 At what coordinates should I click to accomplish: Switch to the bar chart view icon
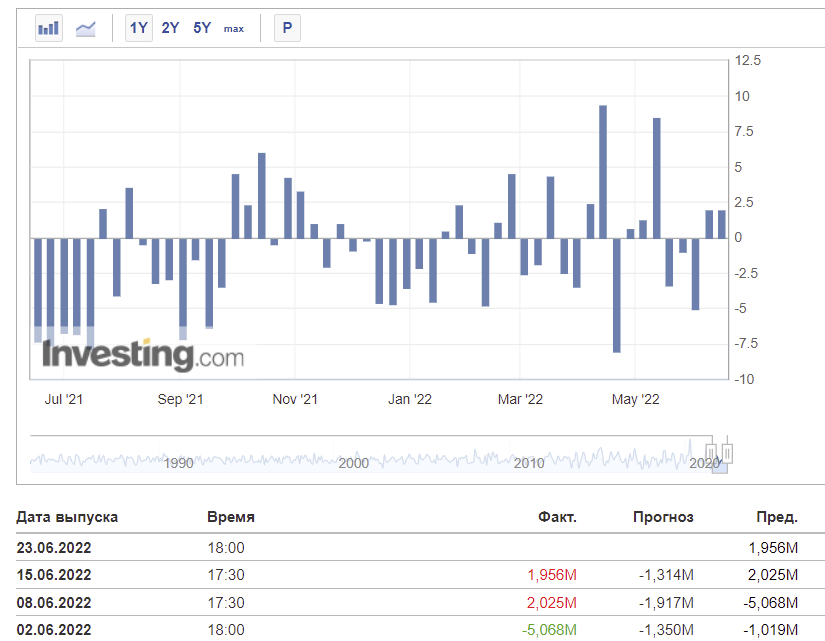[49, 28]
